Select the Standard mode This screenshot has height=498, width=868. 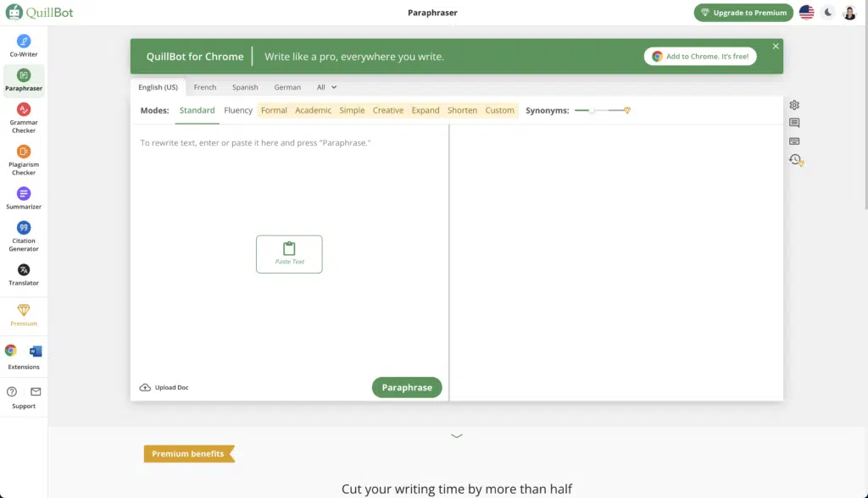[197, 111]
